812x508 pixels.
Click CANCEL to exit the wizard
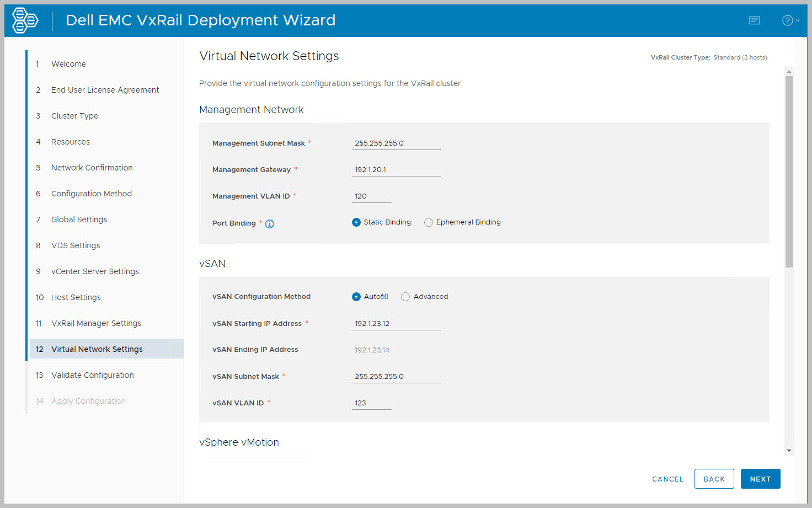pyautogui.click(x=667, y=479)
